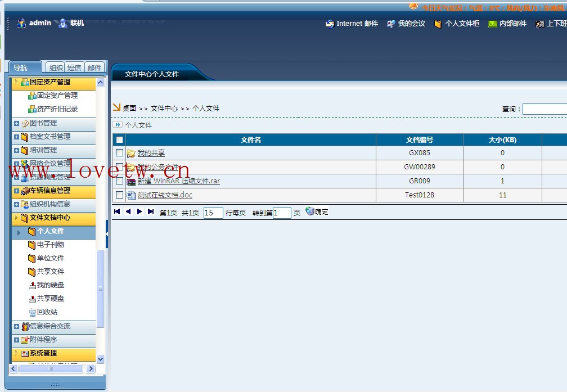Toggle select-all checkbox in table header
567x392 pixels.
pyautogui.click(x=119, y=140)
